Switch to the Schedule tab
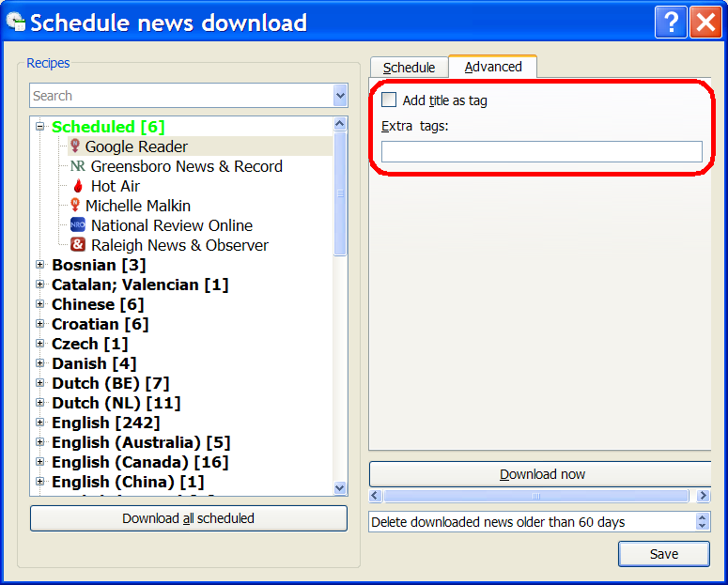 (409, 68)
